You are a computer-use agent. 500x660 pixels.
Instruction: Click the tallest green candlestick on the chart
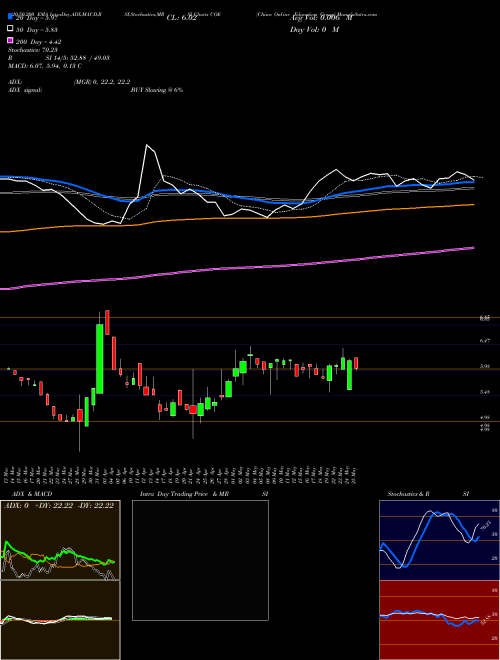pos(100,359)
